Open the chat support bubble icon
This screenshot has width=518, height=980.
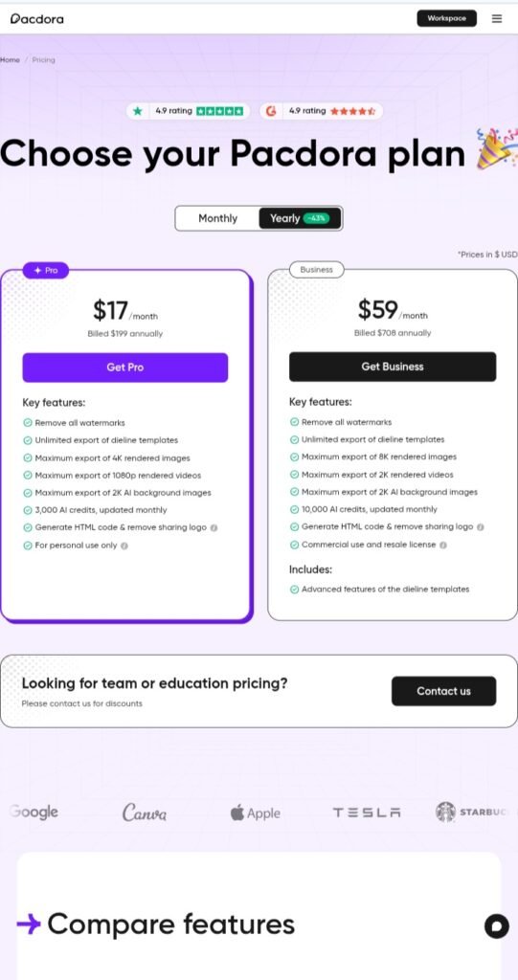point(497,925)
